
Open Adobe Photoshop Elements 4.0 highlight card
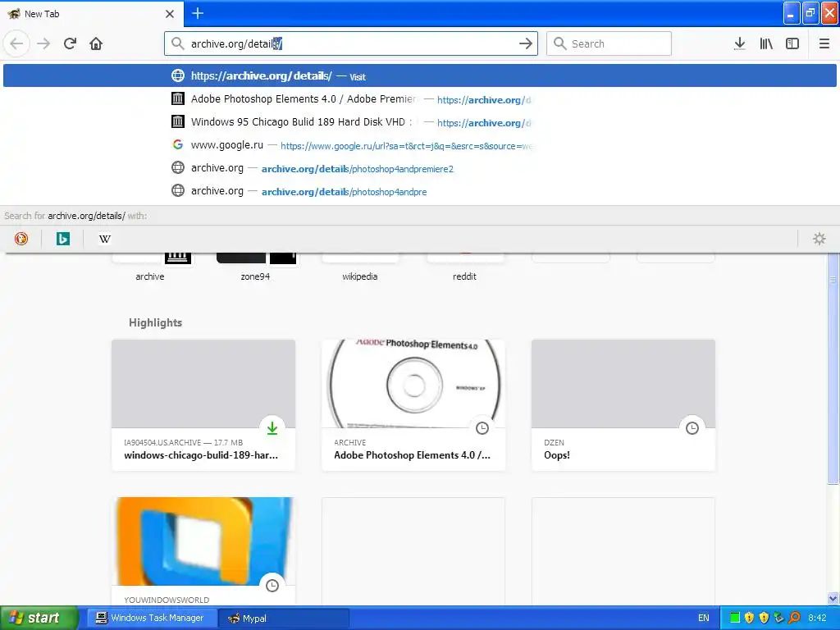[x=413, y=405]
